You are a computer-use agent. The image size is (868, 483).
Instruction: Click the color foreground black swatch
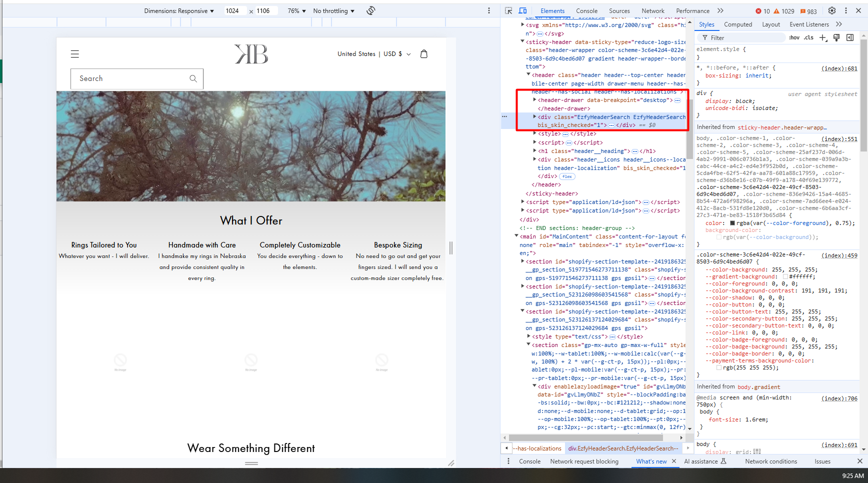[732, 223]
